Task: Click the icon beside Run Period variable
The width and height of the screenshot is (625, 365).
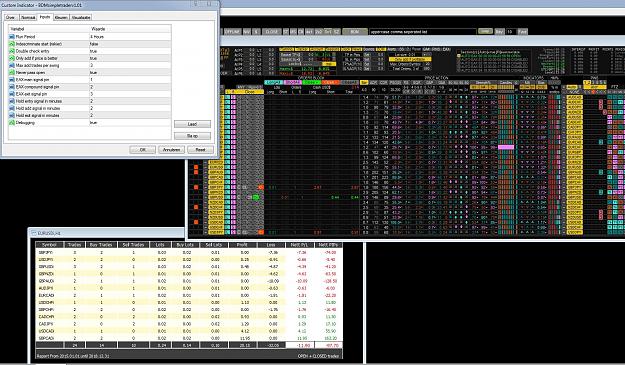Action: tap(12, 37)
